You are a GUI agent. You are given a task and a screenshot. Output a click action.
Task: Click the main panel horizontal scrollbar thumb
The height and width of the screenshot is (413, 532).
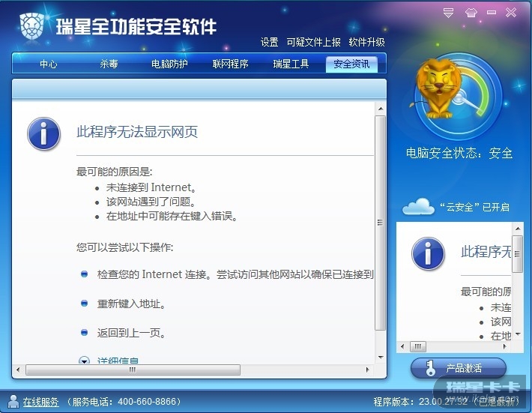click(x=133, y=370)
